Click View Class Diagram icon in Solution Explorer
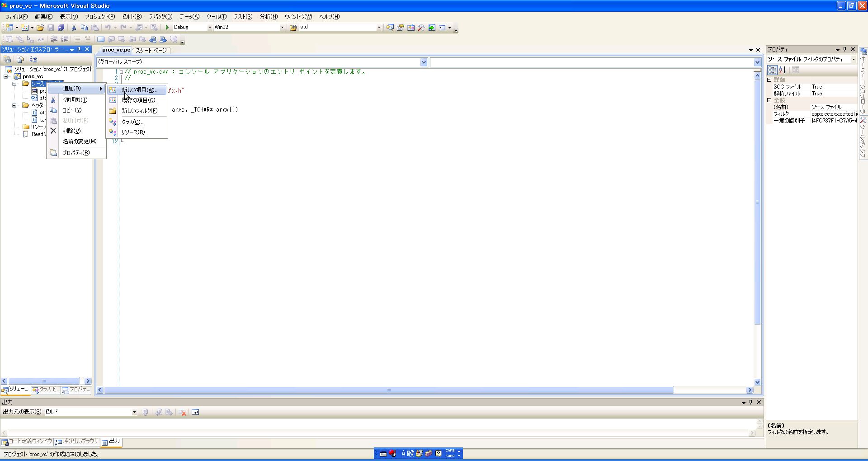 (33, 59)
